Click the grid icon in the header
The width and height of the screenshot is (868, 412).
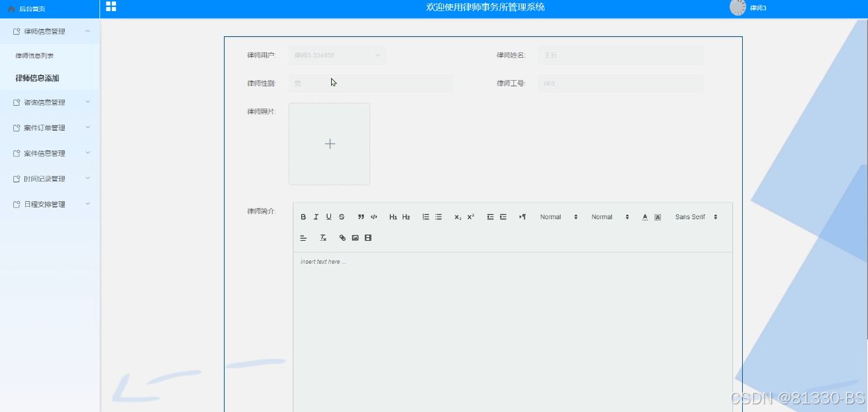click(111, 6)
